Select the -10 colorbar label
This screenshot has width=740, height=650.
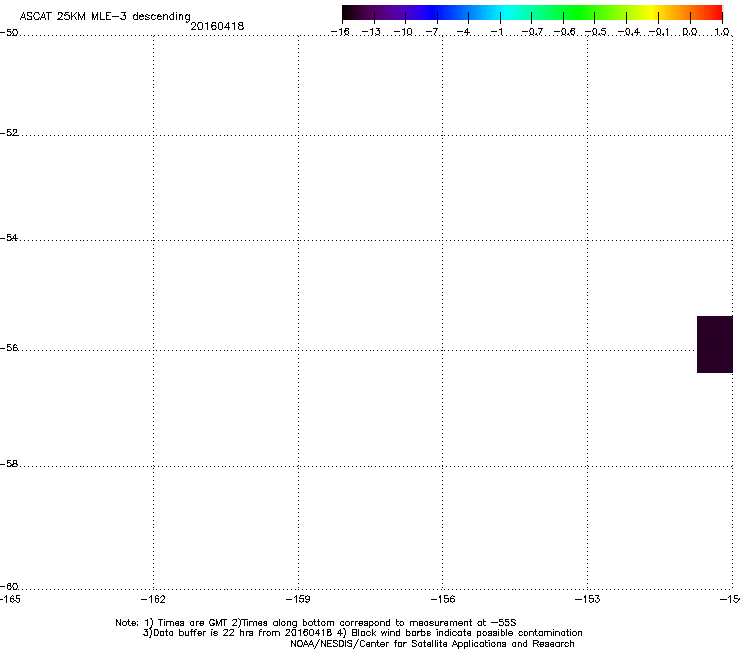[x=403, y=32]
